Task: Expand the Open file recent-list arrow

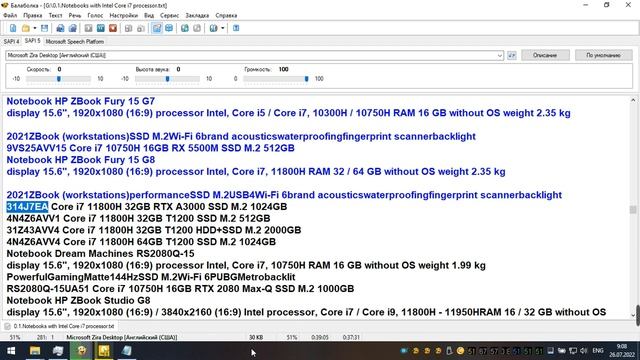Action: tap(35, 28)
